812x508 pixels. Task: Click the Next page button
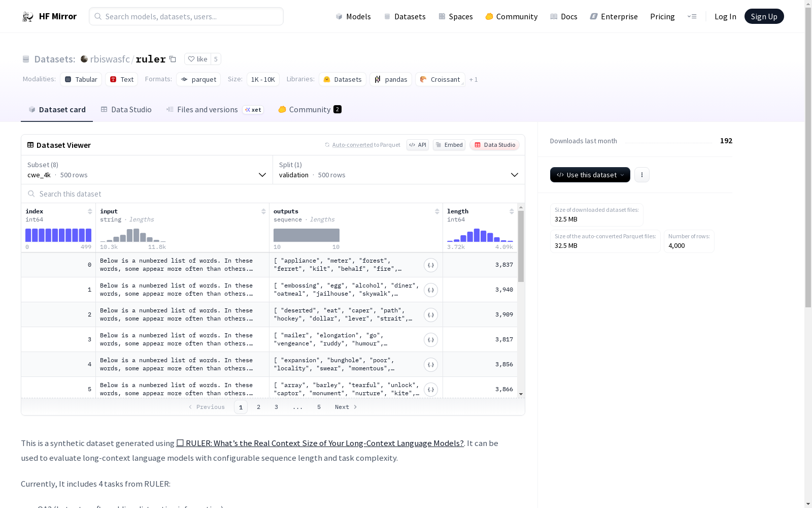[x=346, y=407]
